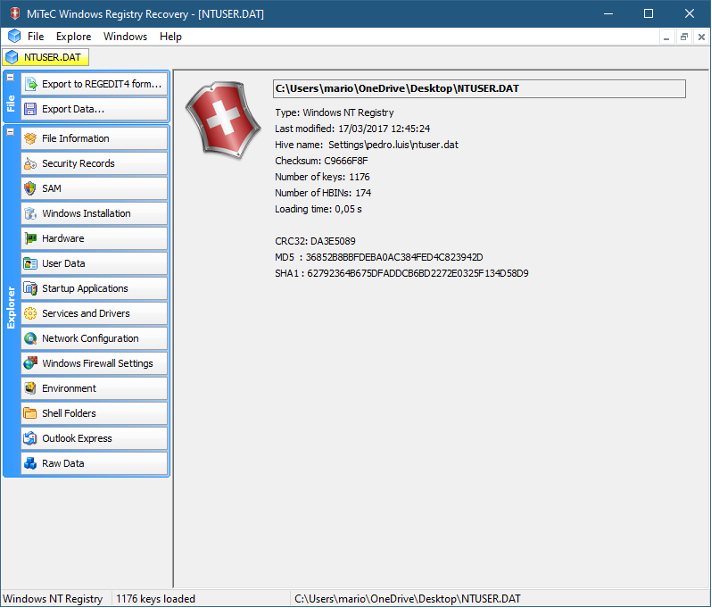712x608 pixels.
Task: Minimize the inner NTUSER.DAT child window
Action: (x=666, y=37)
